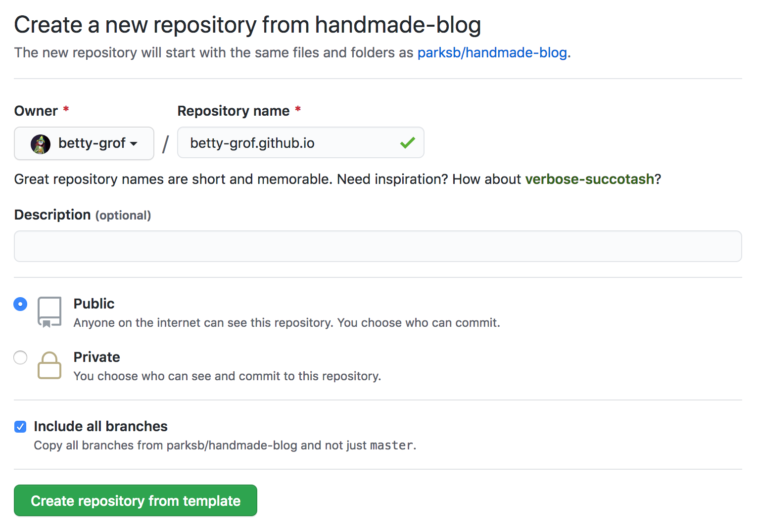Click Create repository from template button

click(136, 500)
